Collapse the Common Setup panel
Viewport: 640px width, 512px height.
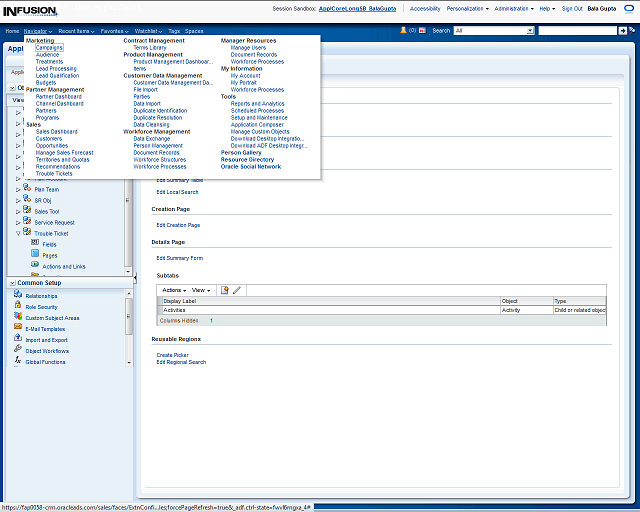click(x=11, y=283)
